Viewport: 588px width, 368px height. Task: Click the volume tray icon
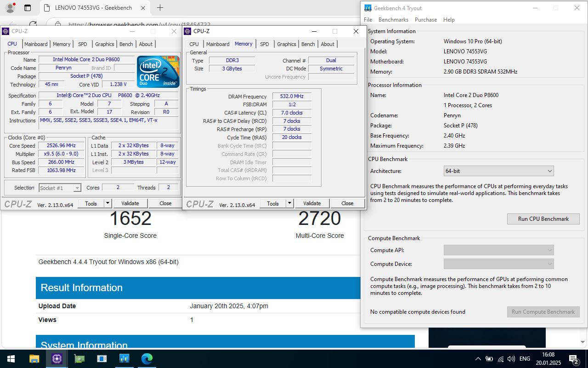tap(511, 359)
